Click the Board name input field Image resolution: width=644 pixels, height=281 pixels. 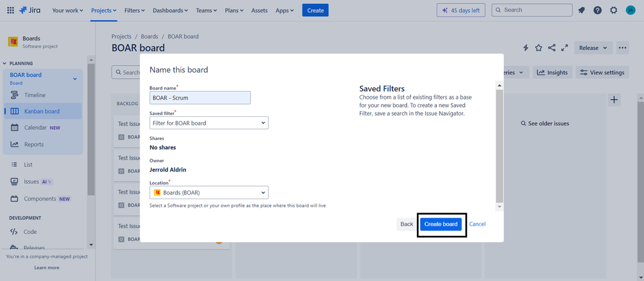click(x=200, y=98)
